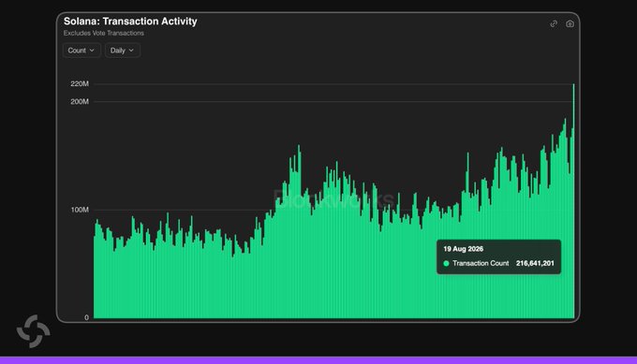Click the '19 Aug 2026' tooltip date
The height and width of the screenshot is (364, 637).
[x=463, y=249]
